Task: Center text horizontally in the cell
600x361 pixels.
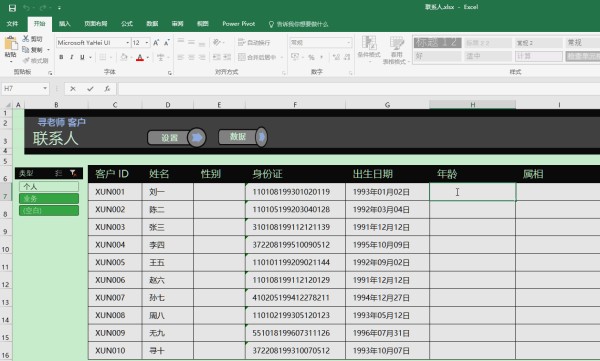Action: point(191,57)
